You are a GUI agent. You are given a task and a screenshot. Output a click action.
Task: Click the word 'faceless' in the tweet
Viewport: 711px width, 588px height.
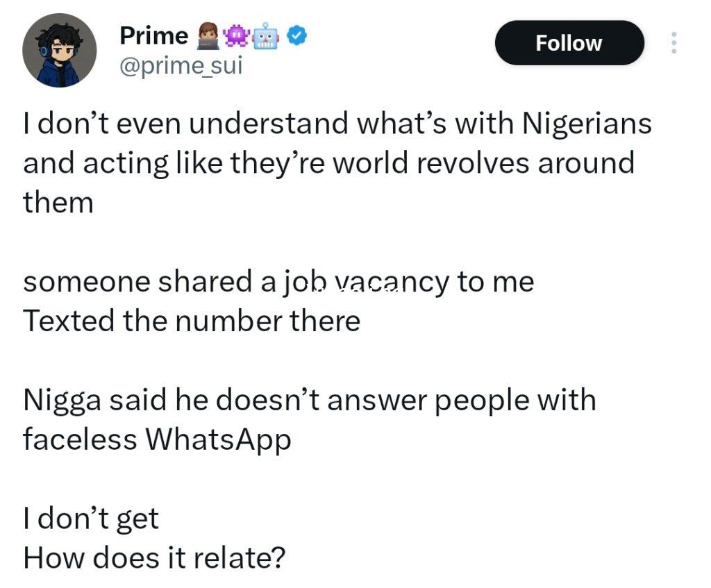click(80, 439)
